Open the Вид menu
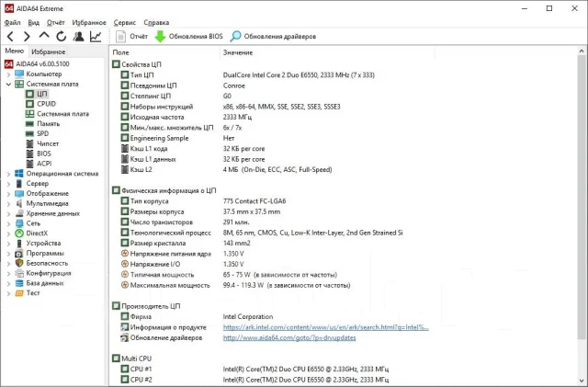The width and height of the screenshot is (588, 387). (x=33, y=23)
